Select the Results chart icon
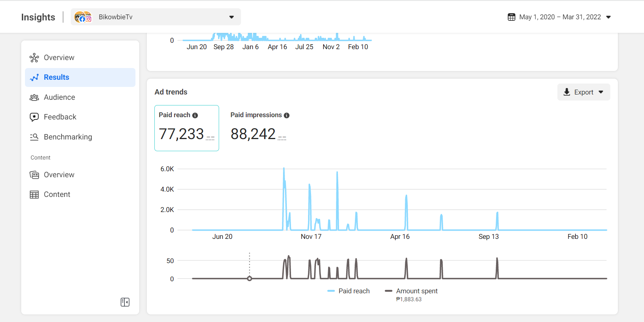This screenshot has height=322, width=644. (34, 77)
